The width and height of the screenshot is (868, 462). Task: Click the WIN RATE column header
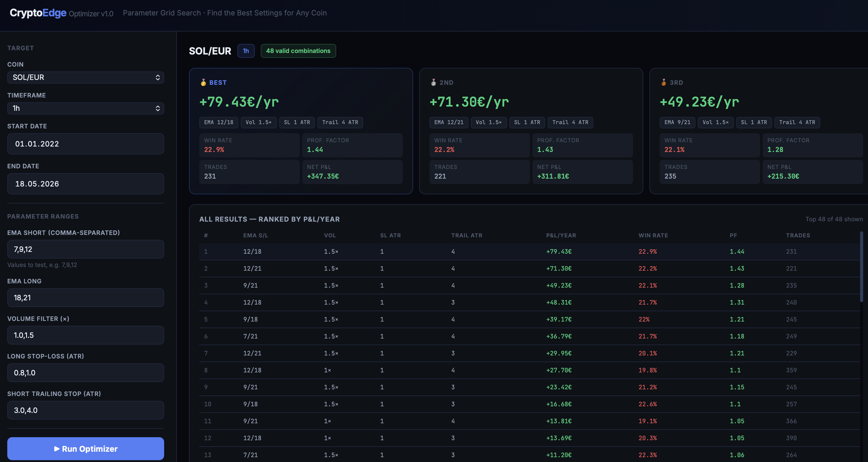[653, 235]
